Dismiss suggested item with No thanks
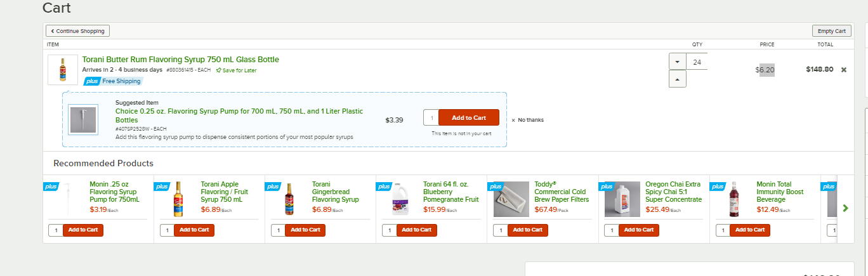 pyautogui.click(x=527, y=120)
